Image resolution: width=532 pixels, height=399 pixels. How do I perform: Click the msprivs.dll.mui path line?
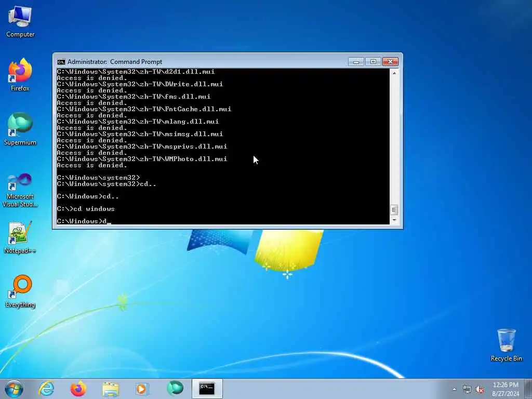142,147
